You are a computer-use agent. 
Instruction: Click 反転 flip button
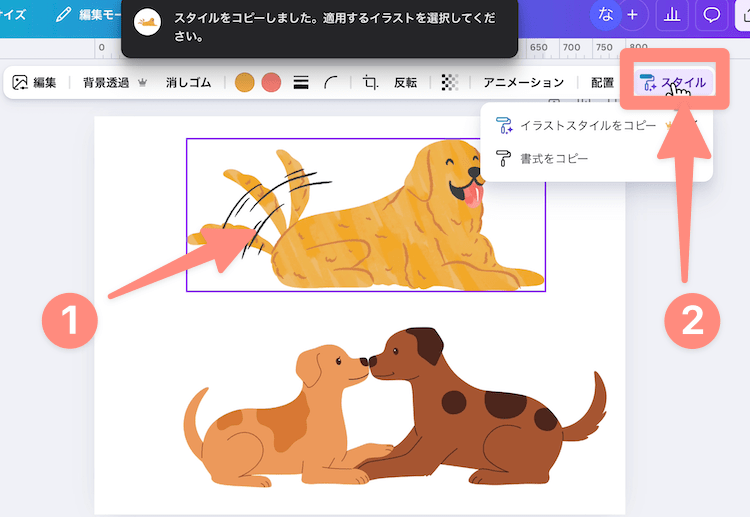(406, 83)
